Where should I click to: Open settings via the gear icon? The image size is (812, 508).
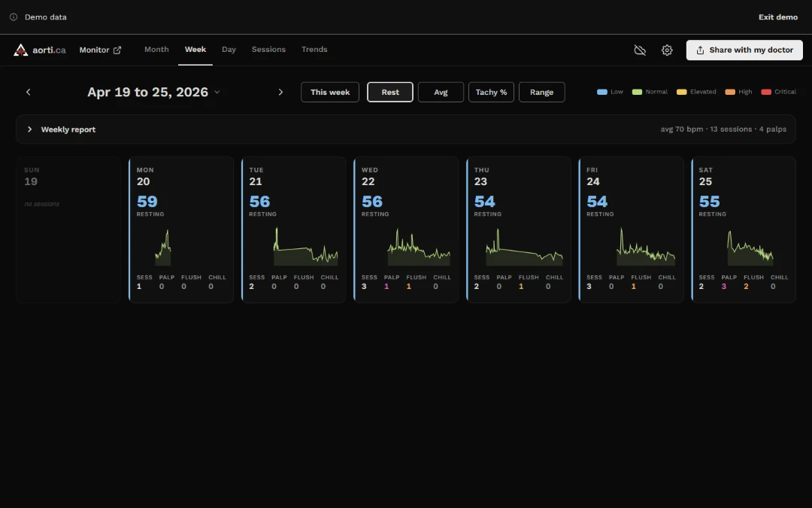667,50
